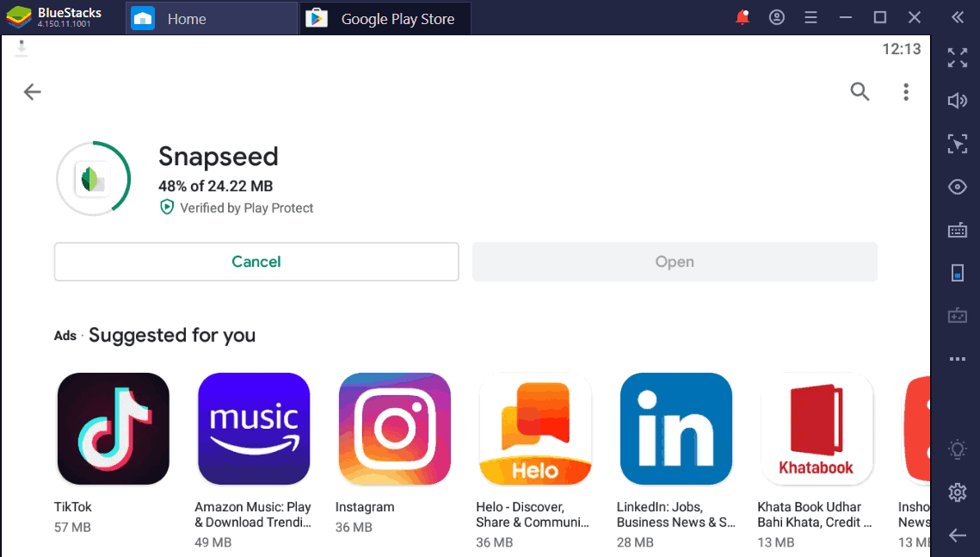Click the BlueStacks notification bell
Viewport: 980px width, 557px height.
(742, 17)
